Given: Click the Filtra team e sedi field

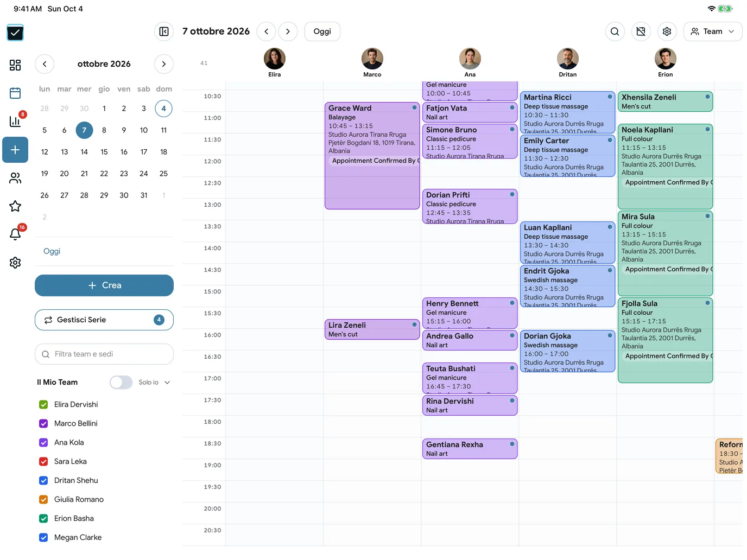Looking at the screenshot, I should (x=104, y=354).
